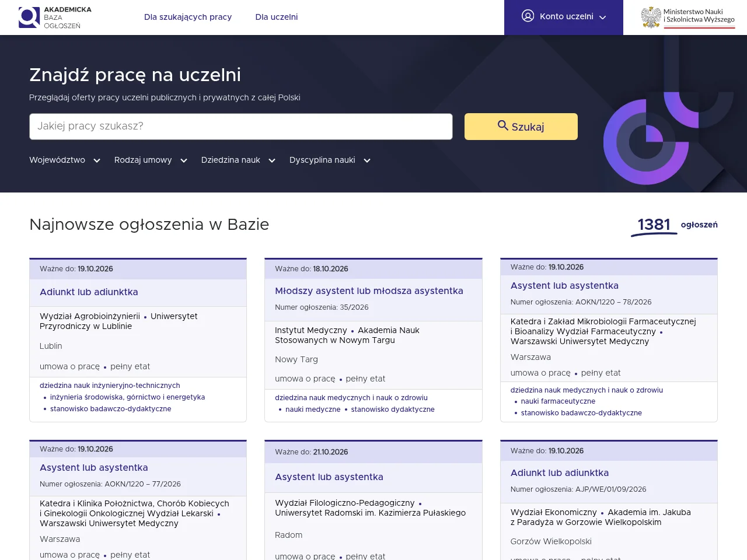747x560 pixels.
Task: Click 'stanowisko dydaktyczne' tag
Action: 393,409
